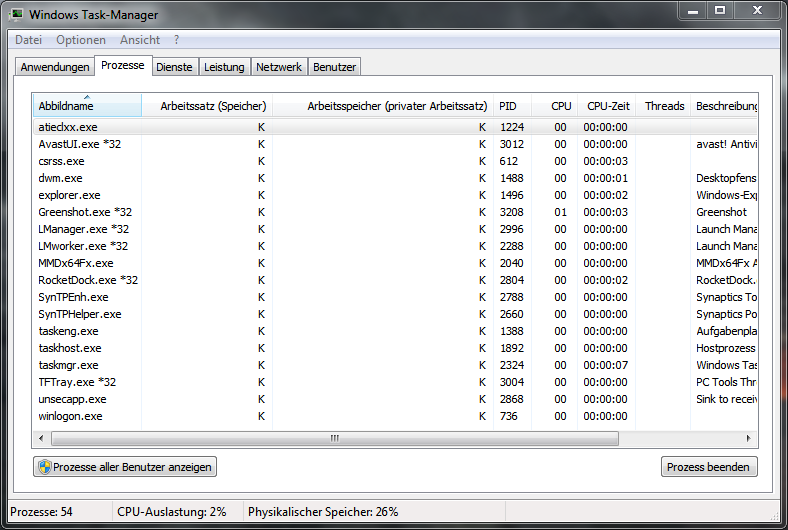Select the TFTray.exe *32 process

click(396, 382)
